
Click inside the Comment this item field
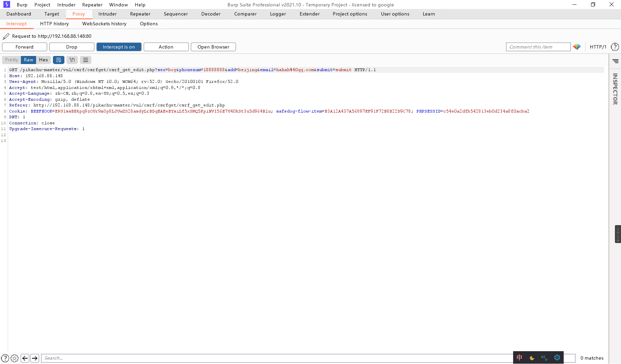click(538, 47)
